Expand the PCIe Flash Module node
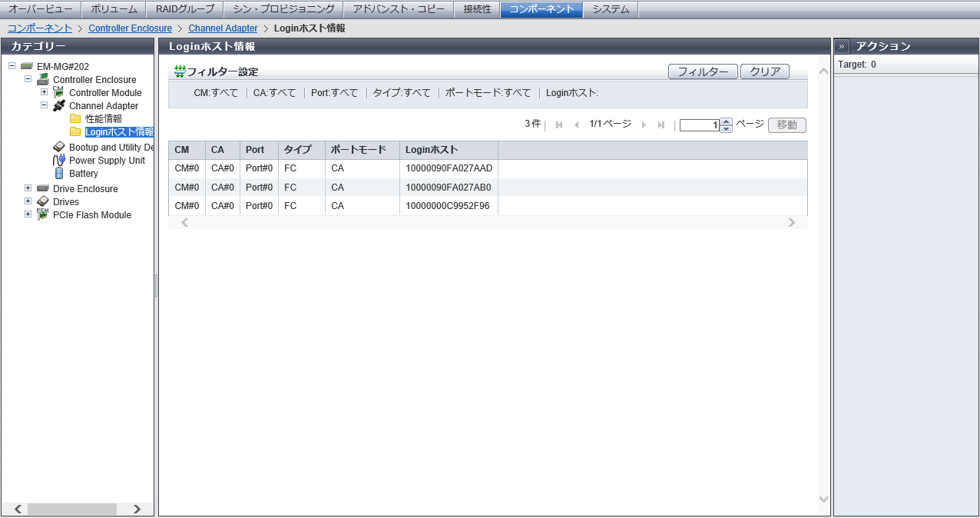The height and width of the screenshot is (518, 980). [28, 214]
